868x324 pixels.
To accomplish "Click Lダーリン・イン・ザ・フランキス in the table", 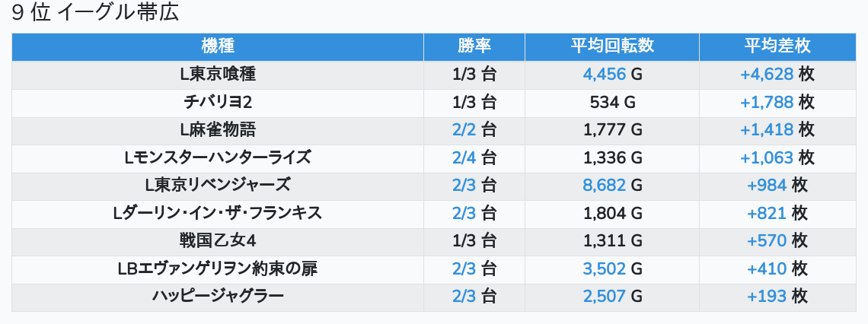I will pyautogui.click(x=218, y=214).
